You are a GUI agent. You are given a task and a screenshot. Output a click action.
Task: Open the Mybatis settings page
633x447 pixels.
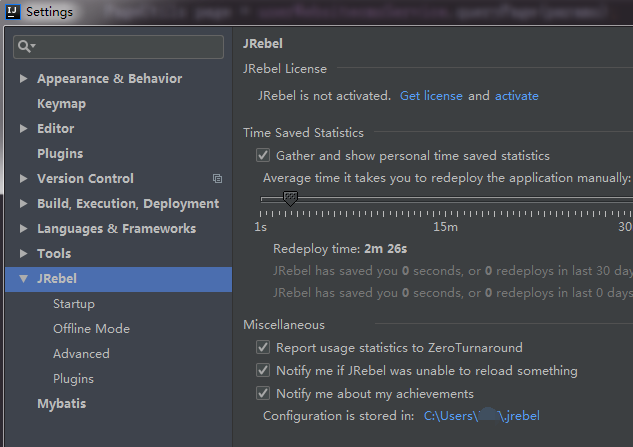coord(61,404)
